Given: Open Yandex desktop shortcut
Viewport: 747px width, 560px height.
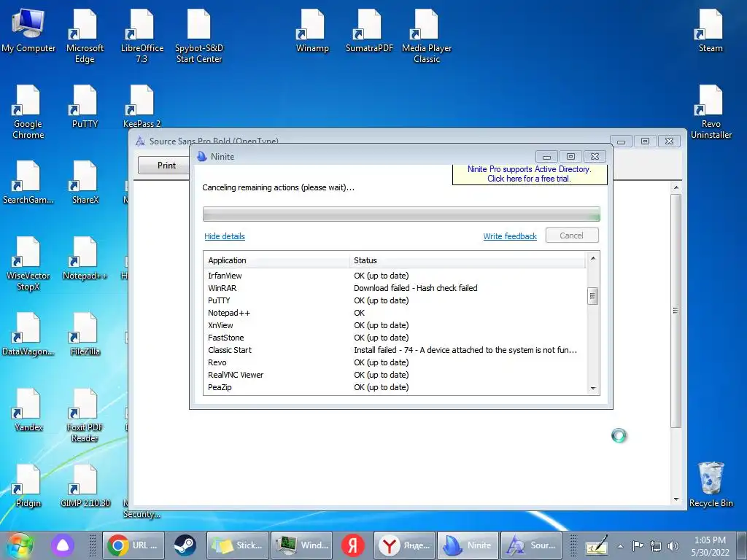Looking at the screenshot, I should [x=28, y=410].
